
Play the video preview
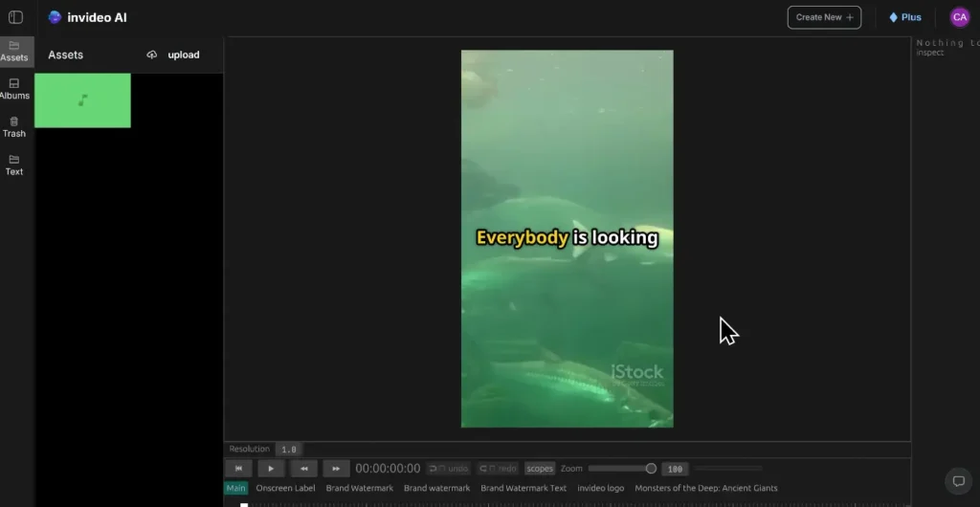[x=271, y=469]
